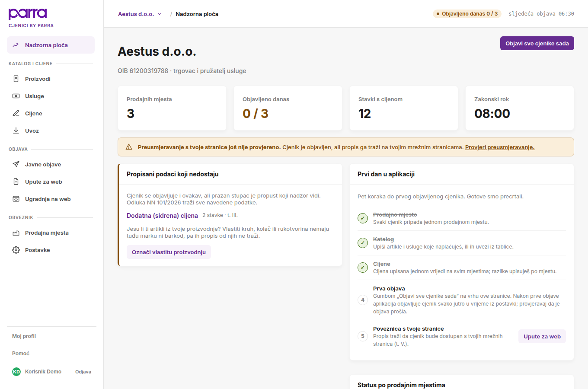The width and height of the screenshot is (588, 389).
Task: Click the green checkmark beside Prodajno mjesto step
Action: click(x=363, y=218)
